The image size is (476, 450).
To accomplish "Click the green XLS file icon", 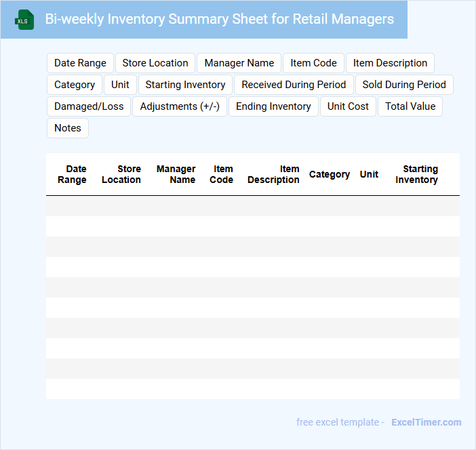I will [x=24, y=20].
